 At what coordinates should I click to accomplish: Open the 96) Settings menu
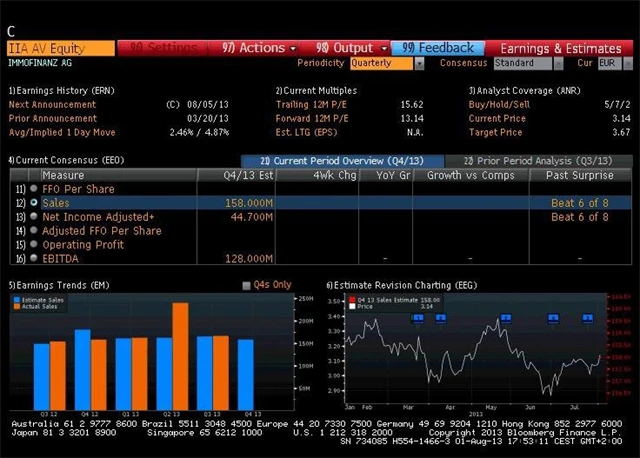(162, 48)
